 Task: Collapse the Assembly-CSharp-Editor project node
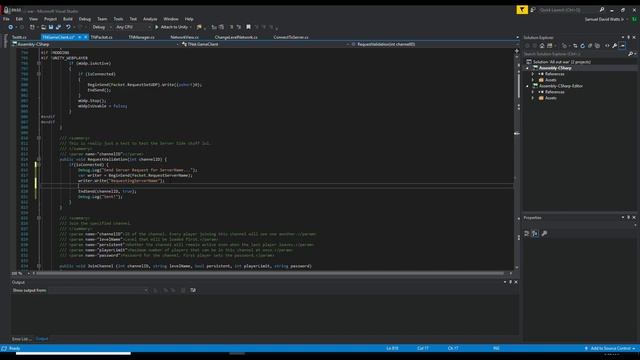click(527, 86)
